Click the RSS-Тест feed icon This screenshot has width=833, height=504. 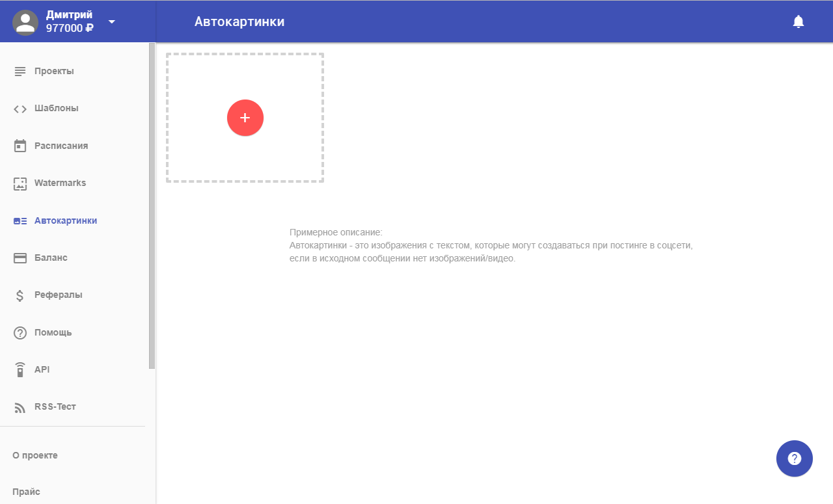[20, 408]
